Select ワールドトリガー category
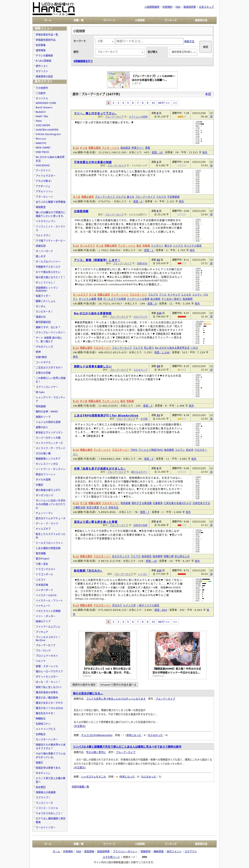The image size is (249, 868). 46,827
